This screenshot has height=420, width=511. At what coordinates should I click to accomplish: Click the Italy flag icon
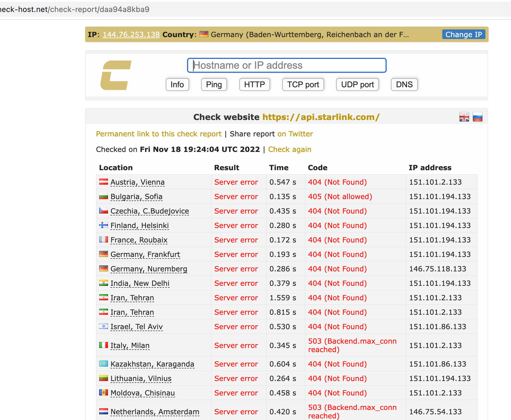(x=103, y=345)
